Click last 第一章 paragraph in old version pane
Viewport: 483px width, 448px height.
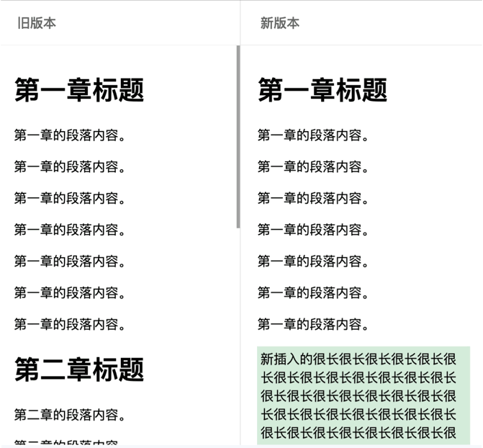click(70, 324)
